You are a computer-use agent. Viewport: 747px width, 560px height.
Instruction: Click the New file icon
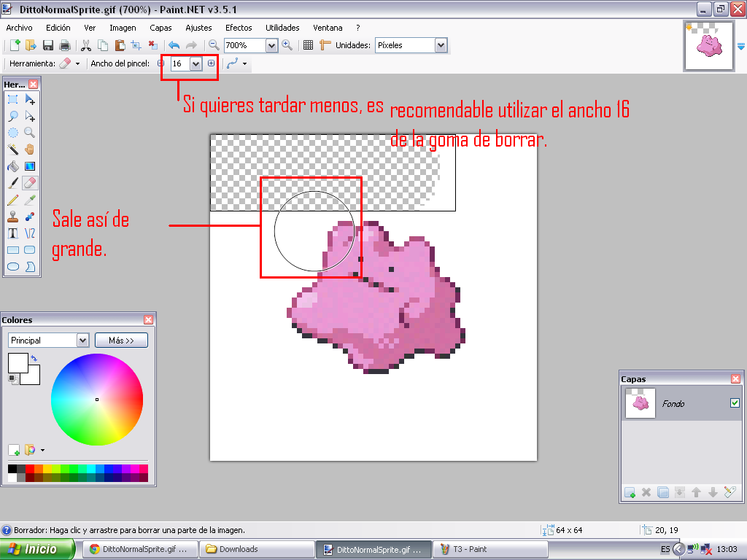coord(15,45)
